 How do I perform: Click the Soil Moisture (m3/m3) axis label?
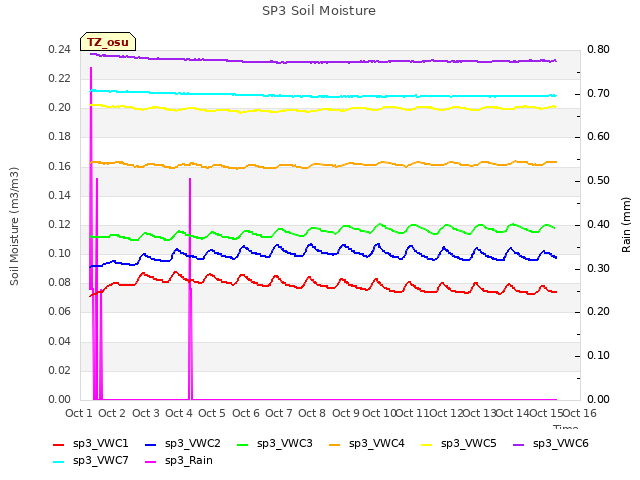pos(14,226)
